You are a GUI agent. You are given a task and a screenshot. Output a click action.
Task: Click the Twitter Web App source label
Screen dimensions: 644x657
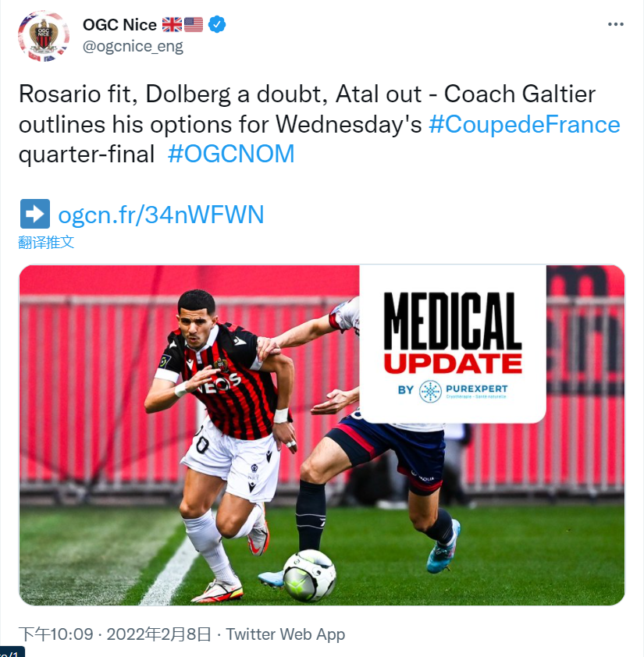click(286, 634)
